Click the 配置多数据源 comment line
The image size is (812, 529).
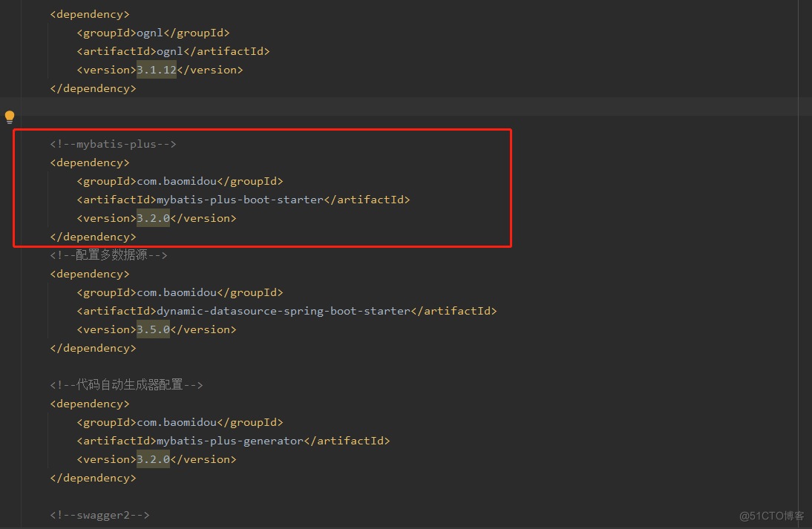click(x=108, y=254)
